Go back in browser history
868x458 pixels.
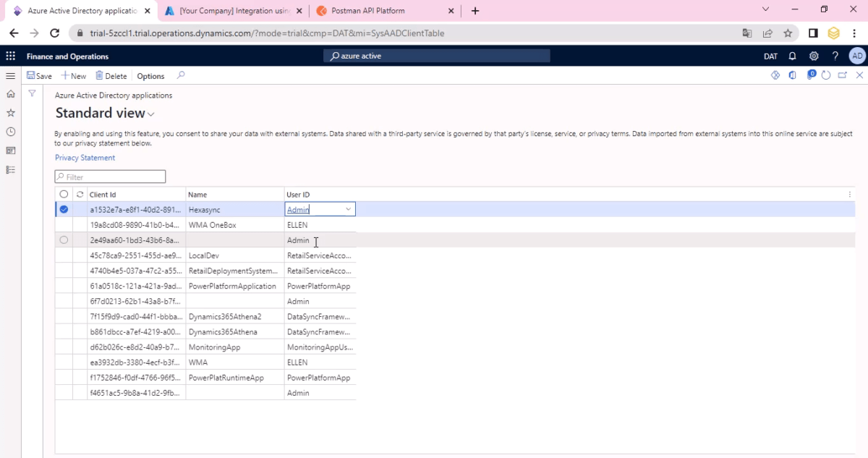coord(14,33)
